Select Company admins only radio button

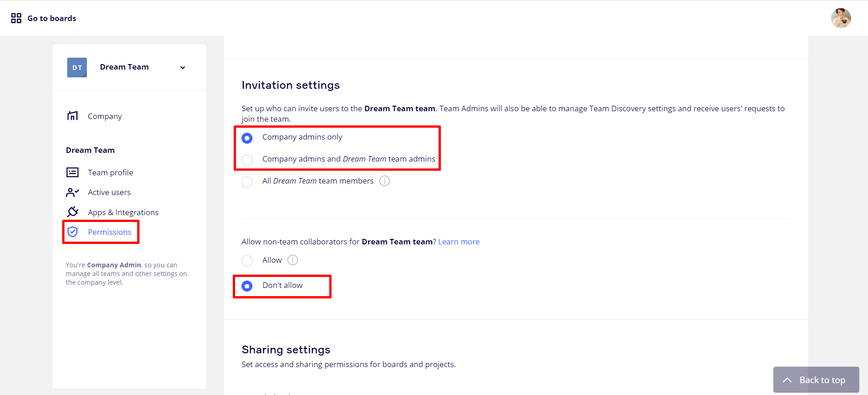247,138
